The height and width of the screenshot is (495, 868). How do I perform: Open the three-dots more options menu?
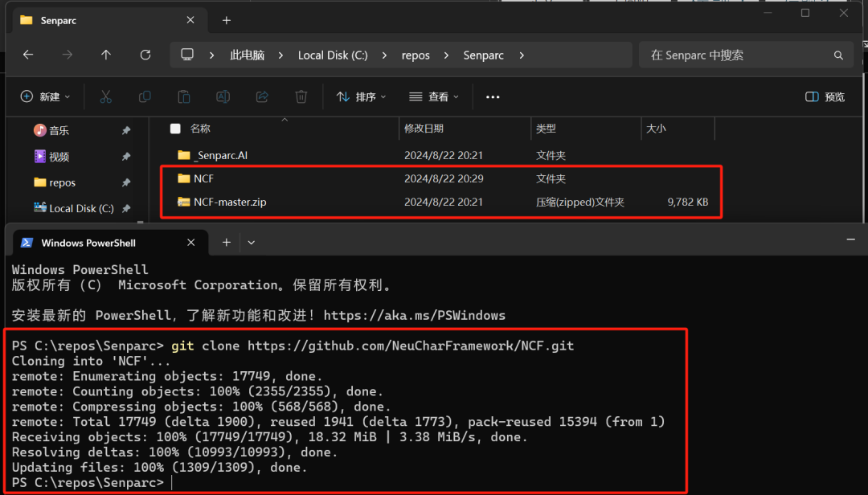tap(493, 97)
